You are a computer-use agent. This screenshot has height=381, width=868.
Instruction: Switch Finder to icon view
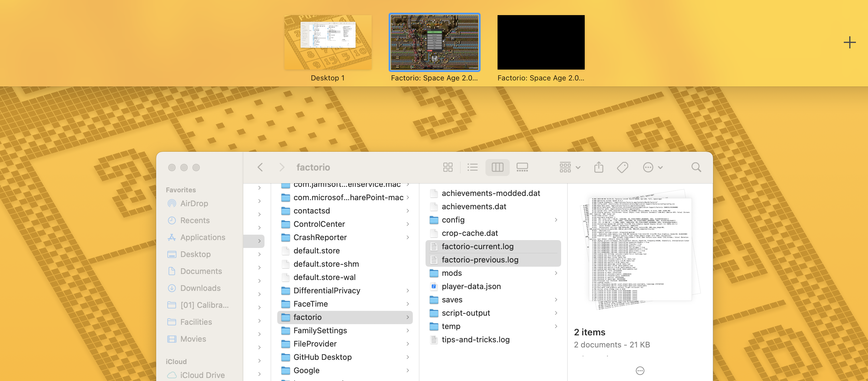pyautogui.click(x=448, y=167)
